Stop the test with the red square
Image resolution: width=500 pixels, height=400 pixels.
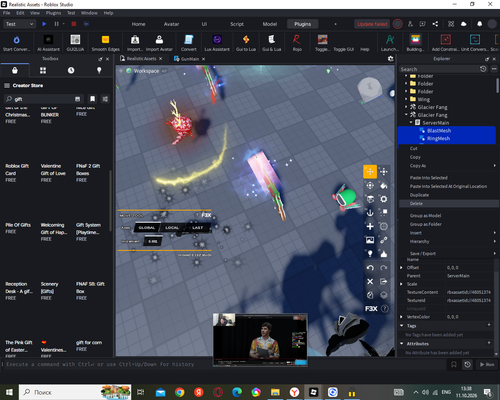click(x=74, y=24)
